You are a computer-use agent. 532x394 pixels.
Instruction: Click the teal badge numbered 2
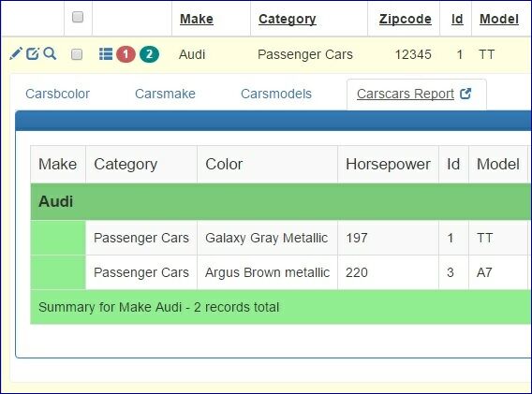[x=149, y=54]
